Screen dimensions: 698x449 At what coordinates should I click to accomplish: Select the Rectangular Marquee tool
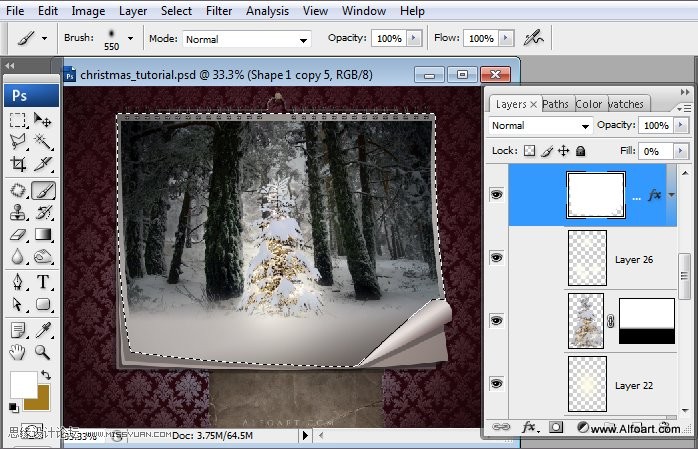pyautogui.click(x=17, y=121)
